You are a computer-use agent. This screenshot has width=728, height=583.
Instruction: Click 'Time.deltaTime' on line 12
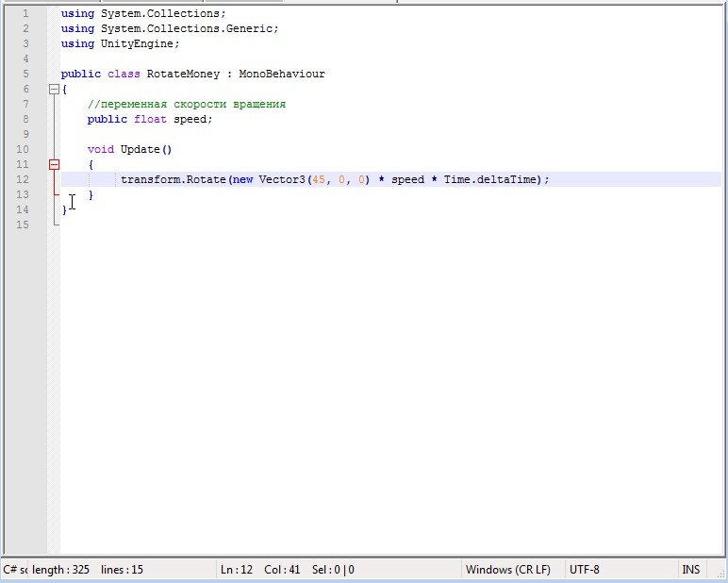click(490, 179)
